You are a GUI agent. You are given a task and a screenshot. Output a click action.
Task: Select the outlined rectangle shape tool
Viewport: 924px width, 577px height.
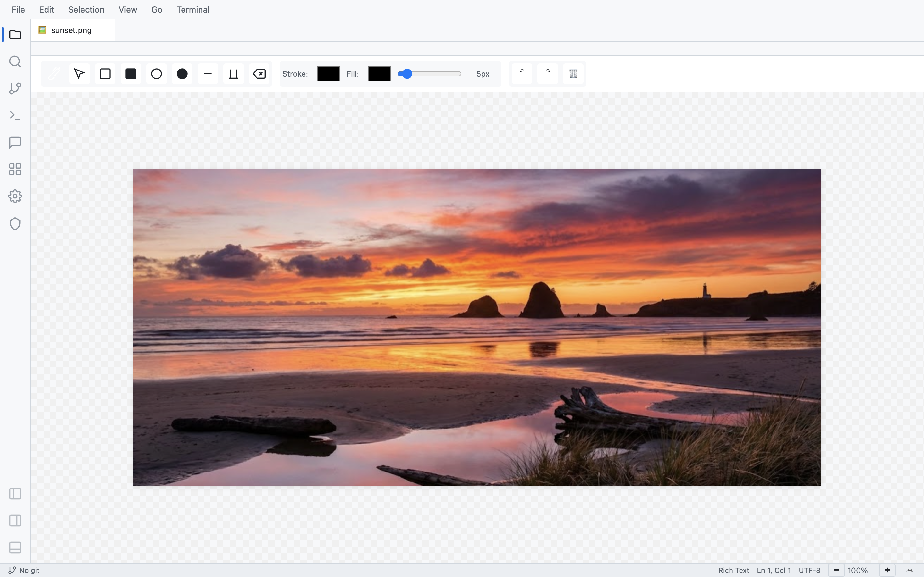coord(105,74)
